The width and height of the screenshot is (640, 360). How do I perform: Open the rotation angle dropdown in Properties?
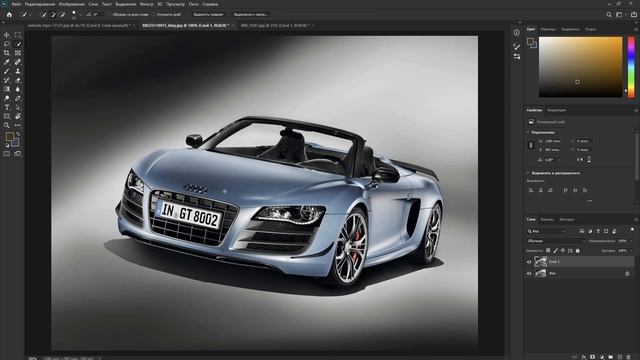(x=558, y=160)
